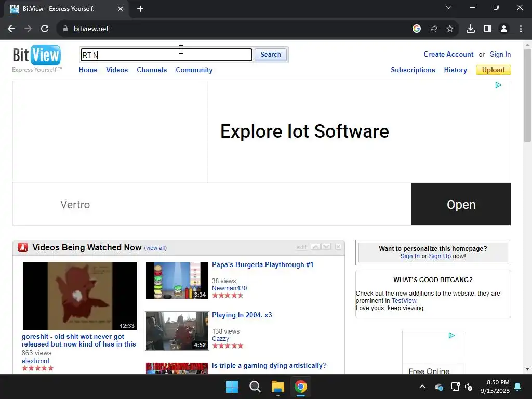Toggle the Chrome side panel
The height and width of the screenshot is (399, 532).
[487, 29]
